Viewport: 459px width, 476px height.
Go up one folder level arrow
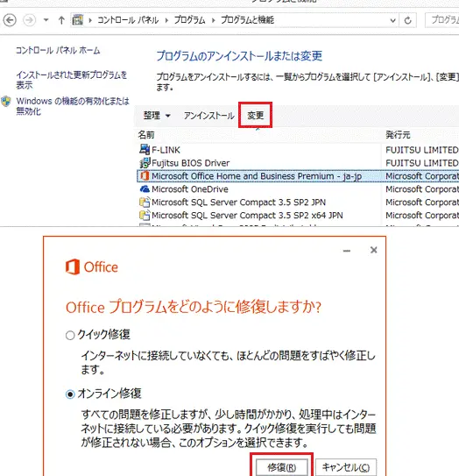click(x=61, y=20)
